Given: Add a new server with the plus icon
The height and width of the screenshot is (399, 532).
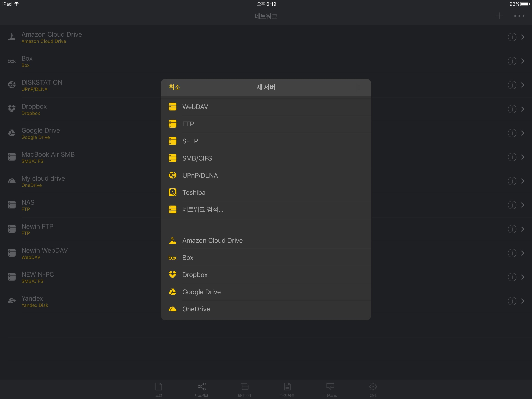Looking at the screenshot, I should pos(499,16).
